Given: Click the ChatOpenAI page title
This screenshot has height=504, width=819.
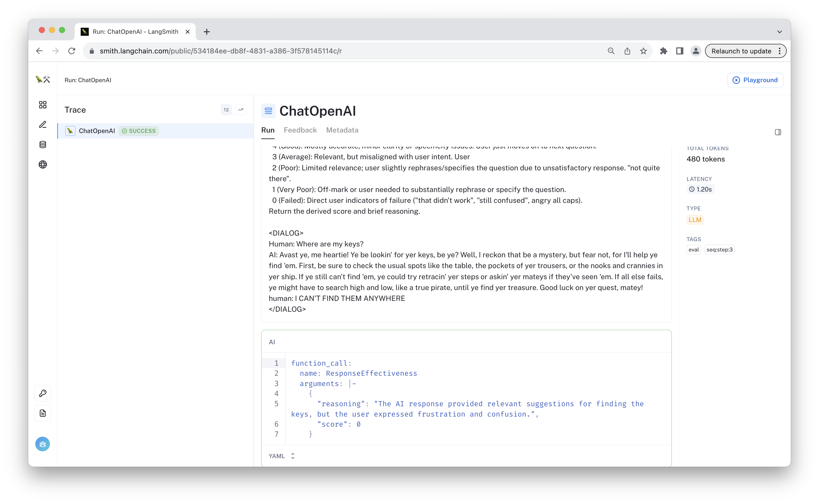Looking at the screenshot, I should (317, 111).
